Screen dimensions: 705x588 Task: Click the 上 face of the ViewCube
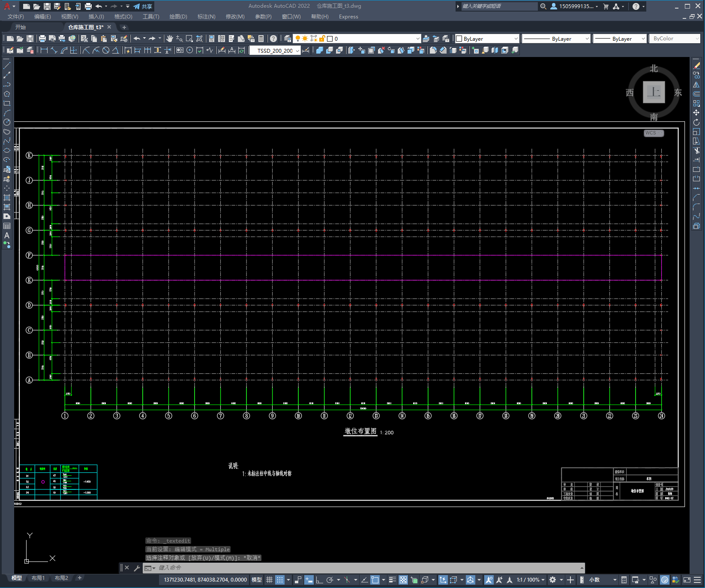654,92
